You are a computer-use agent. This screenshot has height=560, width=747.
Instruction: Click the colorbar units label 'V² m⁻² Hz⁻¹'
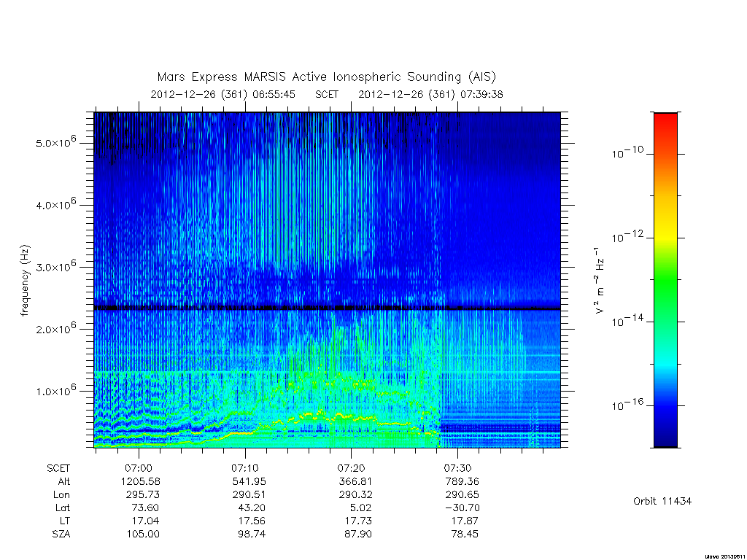(x=600, y=280)
